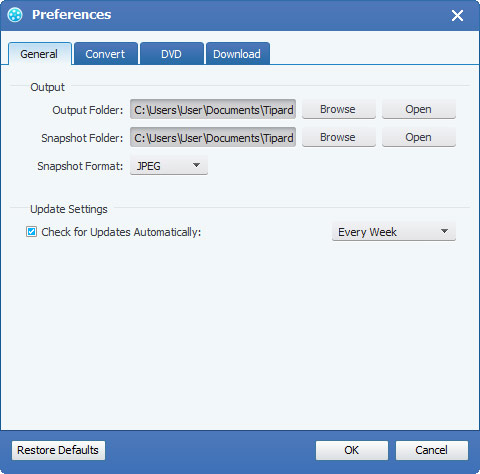The height and width of the screenshot is (474, 480).
Task: Click the Output Folder path field
Action: pyautogui.click(x=213, y=109)
